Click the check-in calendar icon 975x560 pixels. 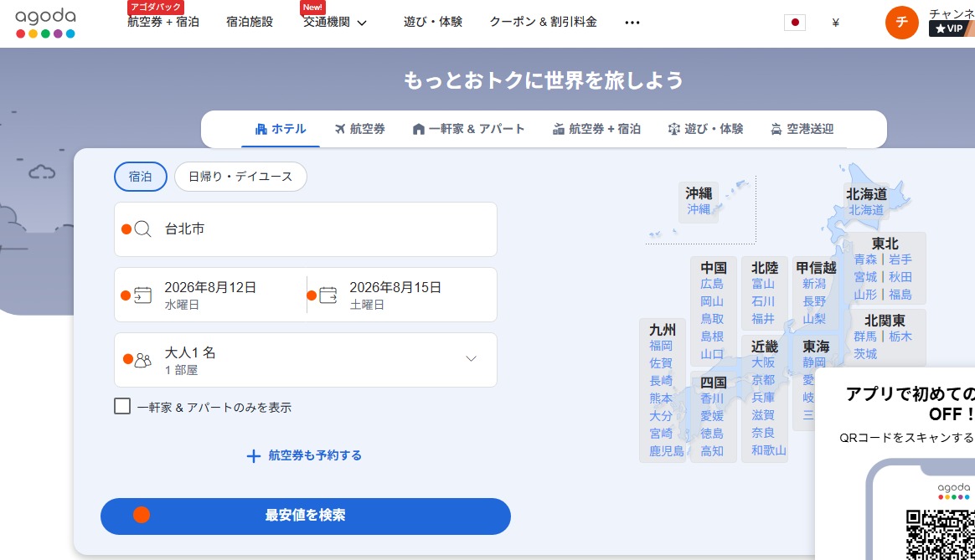tap(142, 295)
